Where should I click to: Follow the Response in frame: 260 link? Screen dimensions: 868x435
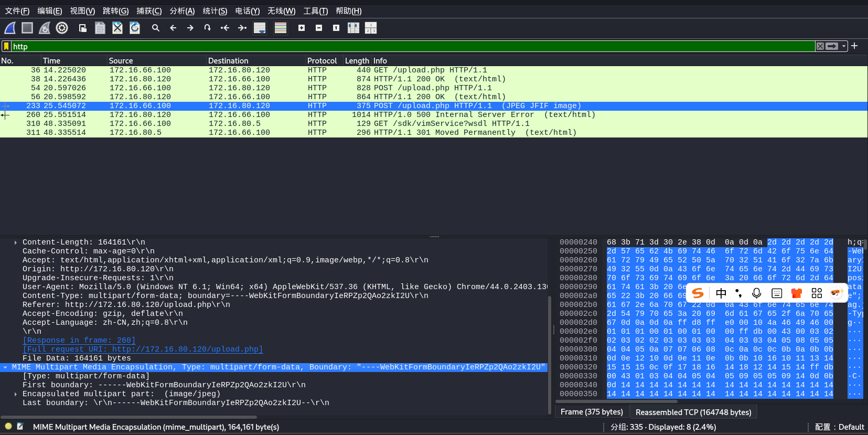(x=79, y=341)
